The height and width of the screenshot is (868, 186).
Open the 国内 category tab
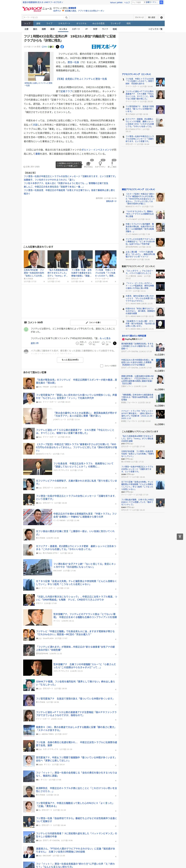pyautogui.click(x=35, y=29)
